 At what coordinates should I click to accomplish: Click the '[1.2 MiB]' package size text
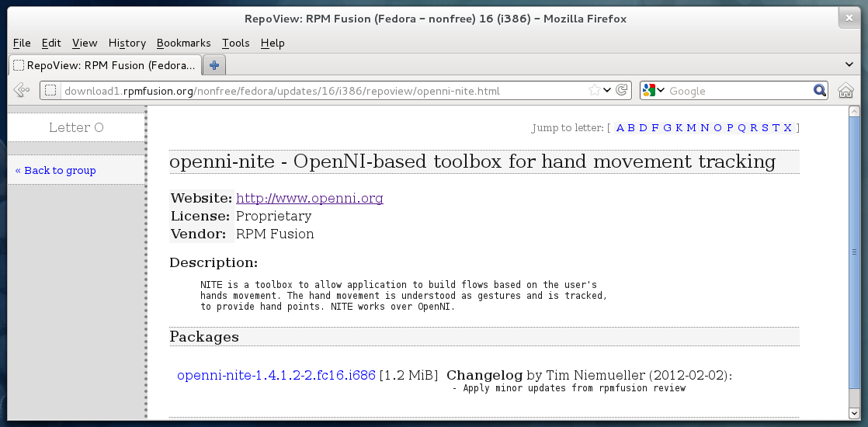(408, 376)
